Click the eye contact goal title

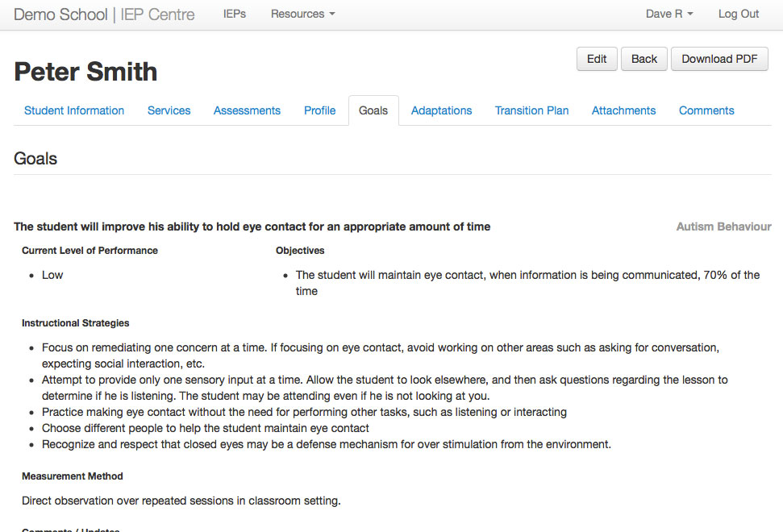(252, 227)
